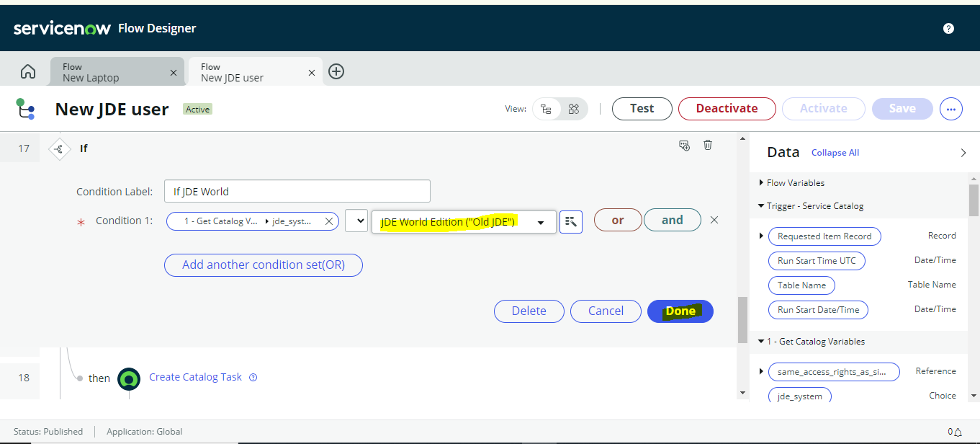The image size is (980, 444).
Task: Add an 'and' condition
Action: click(673, 220)
